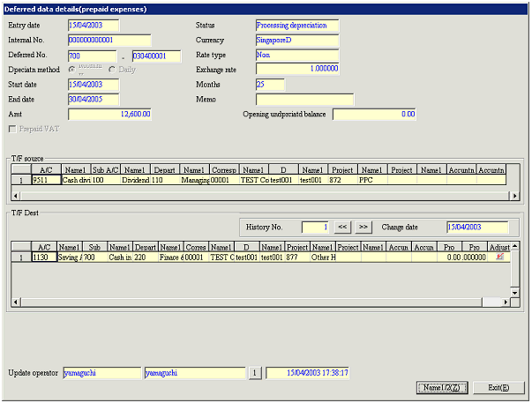Screen dimensions: 532x403
Task: Click the Entry date field
Action: point(94,26)
